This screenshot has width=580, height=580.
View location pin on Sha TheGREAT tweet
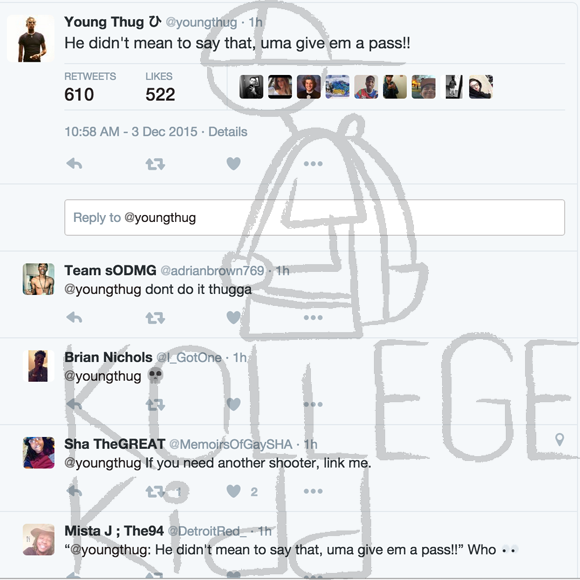coord(560,439)
